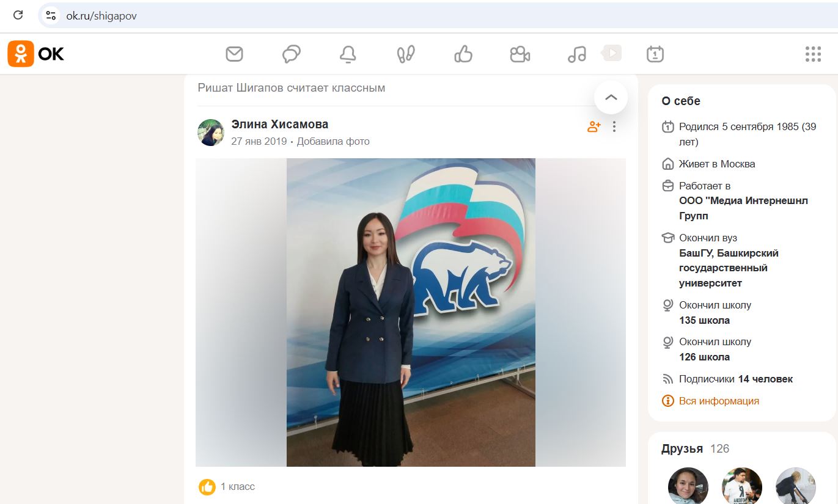The height and width of the screenshot is (504, 838).
Task: Open the 135 школа link
Action: point(704,320)
